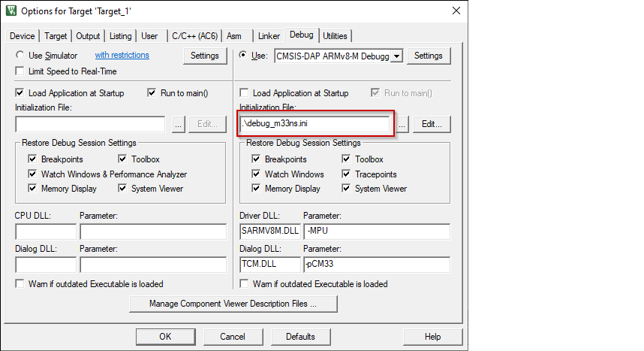Toggle right-side Load Application at Startup

245,93
